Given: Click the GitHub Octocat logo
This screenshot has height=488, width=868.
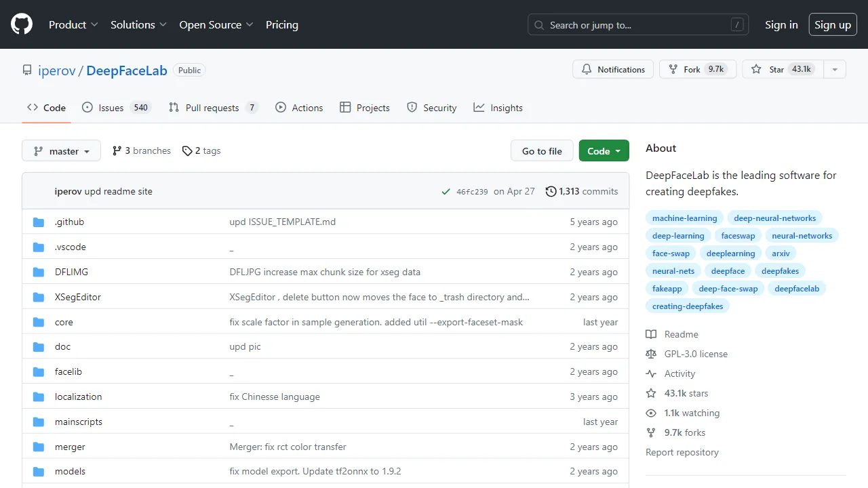Looking at the screenshot, I should point(22,24).
